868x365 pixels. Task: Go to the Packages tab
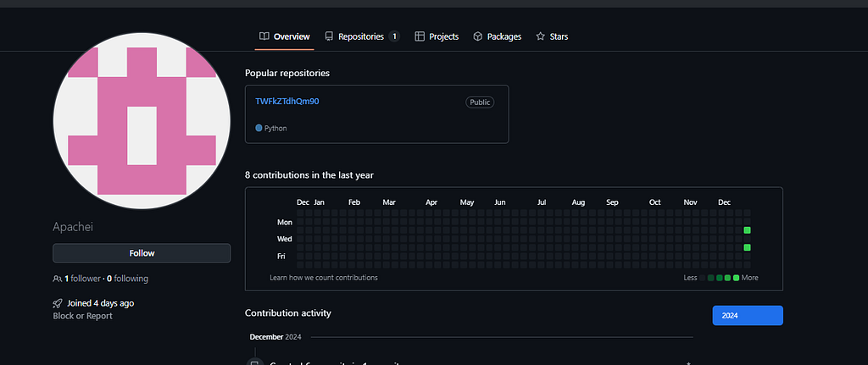pyautogui.click(x=497, y=36)
